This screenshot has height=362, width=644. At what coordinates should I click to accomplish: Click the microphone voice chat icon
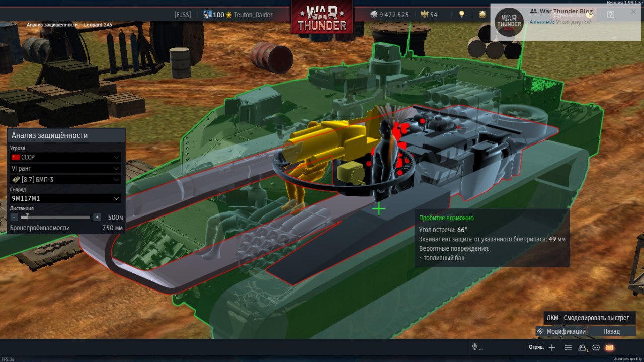point(474,347)
